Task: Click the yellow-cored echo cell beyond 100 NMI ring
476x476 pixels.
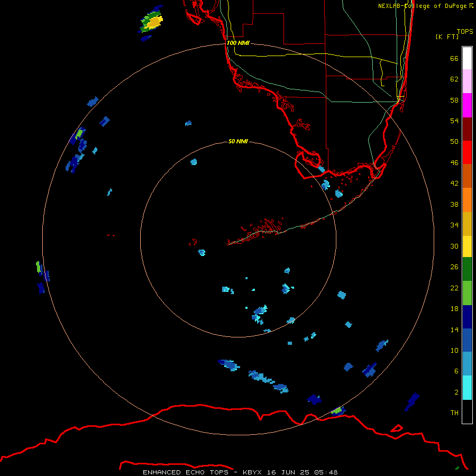Action: [x=151, y=22]
